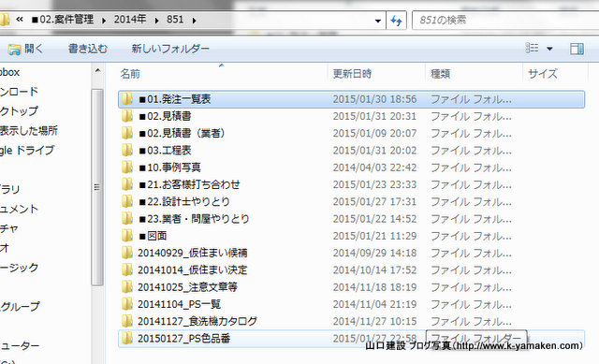Screen dimensions: 599x364
Task: Click the date 2014/11/18 18:19
Action: tap(374, 287)
